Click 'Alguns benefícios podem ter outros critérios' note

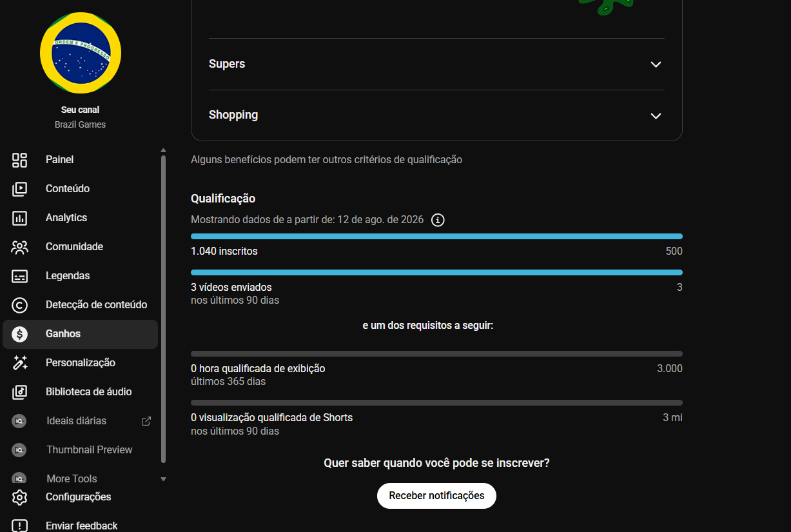[x=326, y=160]
